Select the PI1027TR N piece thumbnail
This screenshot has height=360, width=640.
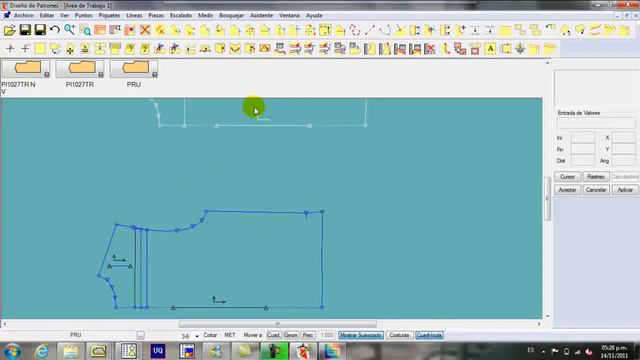26,69
